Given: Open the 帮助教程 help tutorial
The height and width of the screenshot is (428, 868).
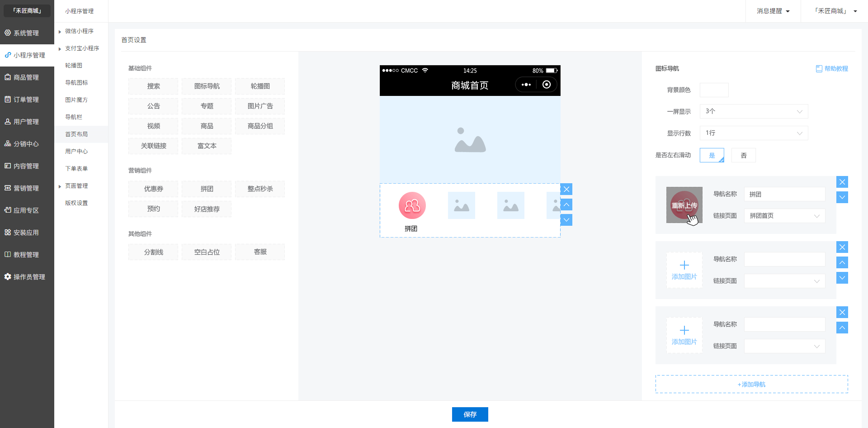Looking at the screenshot, I should 832,69.
